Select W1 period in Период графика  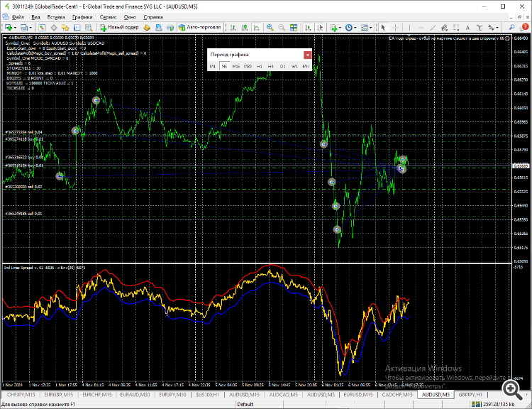[x=294, y=66]
